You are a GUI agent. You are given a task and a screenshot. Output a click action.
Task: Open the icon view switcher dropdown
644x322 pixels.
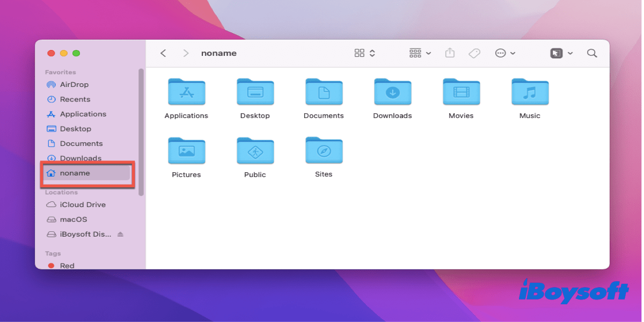(x=365, y=53)
